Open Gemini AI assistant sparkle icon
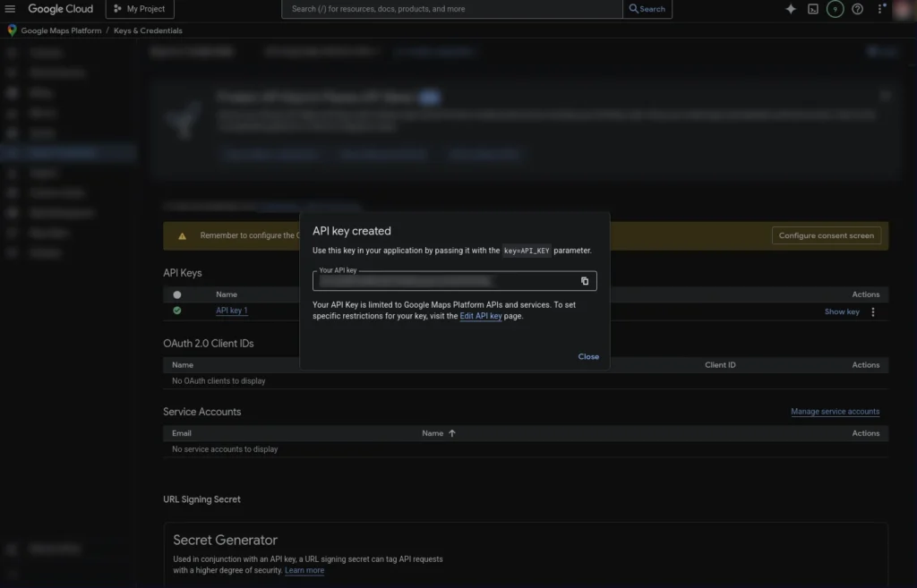Viewport: 917px width, 588px height. [x=791, y=9]
